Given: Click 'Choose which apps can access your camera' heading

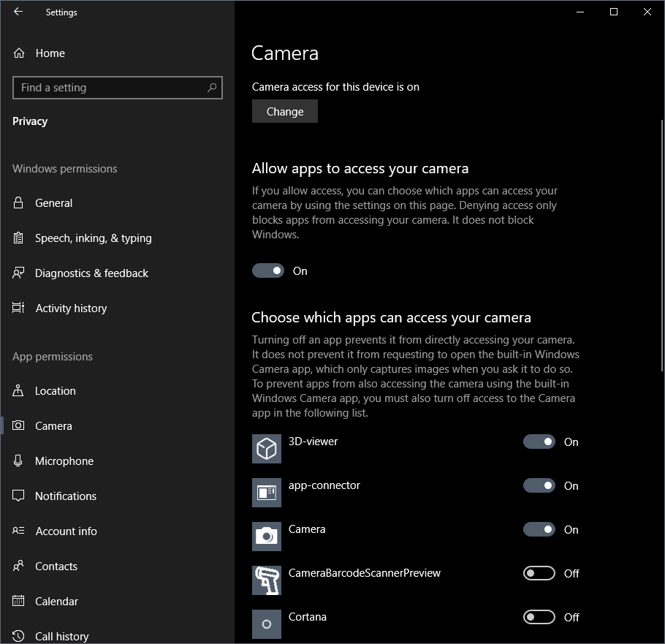Looking at the screenshot, I should pyautogui.click(x=391, y=317).
